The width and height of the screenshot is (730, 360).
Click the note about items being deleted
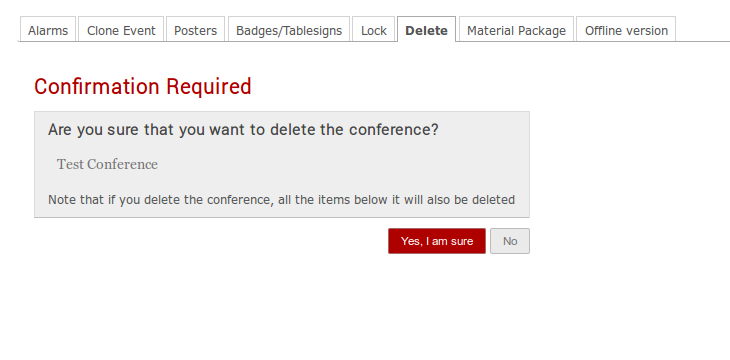coord(281,200)
